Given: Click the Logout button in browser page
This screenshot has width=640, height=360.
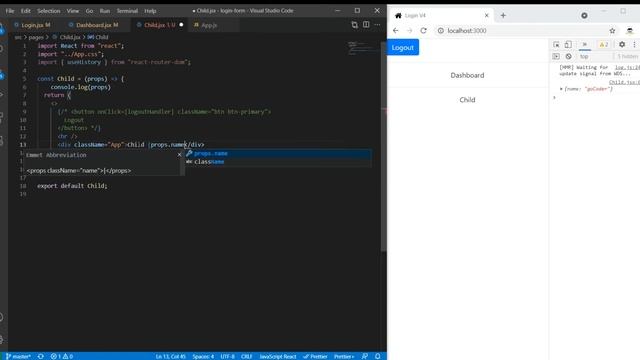Looking at the screenshot, I should 403,47.
